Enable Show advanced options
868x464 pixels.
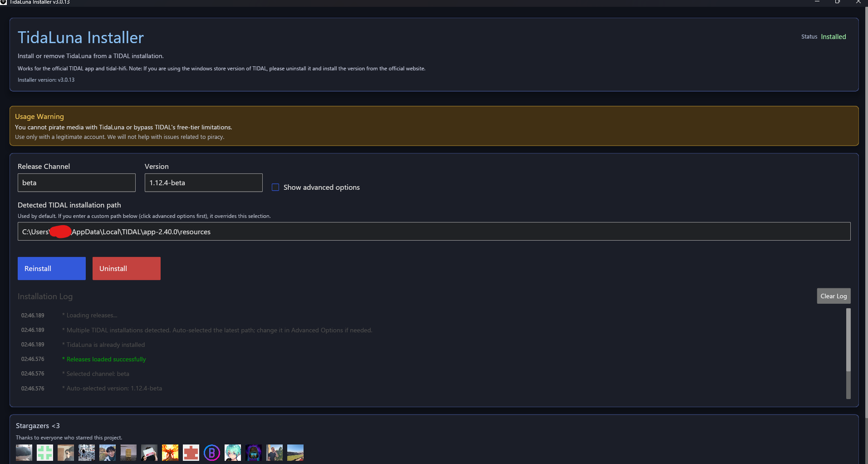(275, 187)
